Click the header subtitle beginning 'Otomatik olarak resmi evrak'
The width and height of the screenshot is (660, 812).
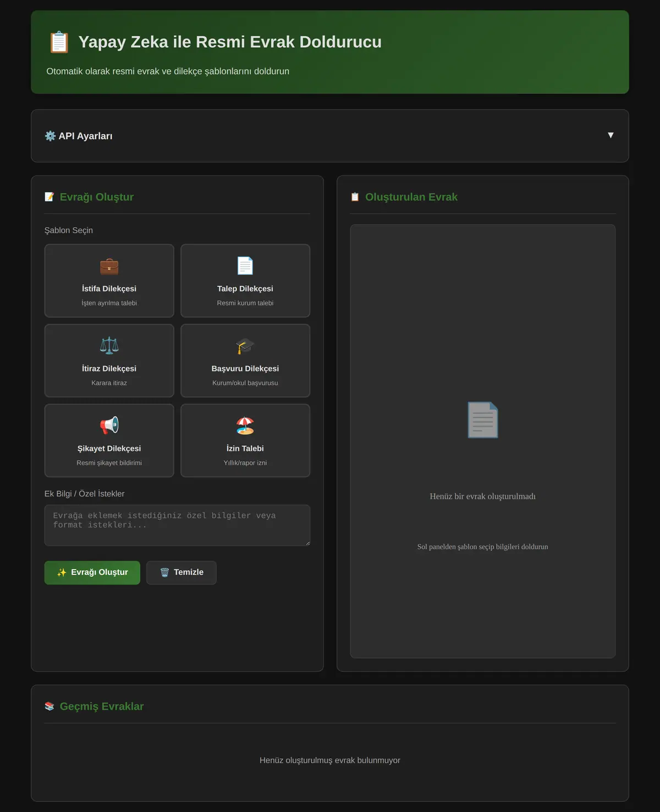pyautogui.click(x=168, y=71)
